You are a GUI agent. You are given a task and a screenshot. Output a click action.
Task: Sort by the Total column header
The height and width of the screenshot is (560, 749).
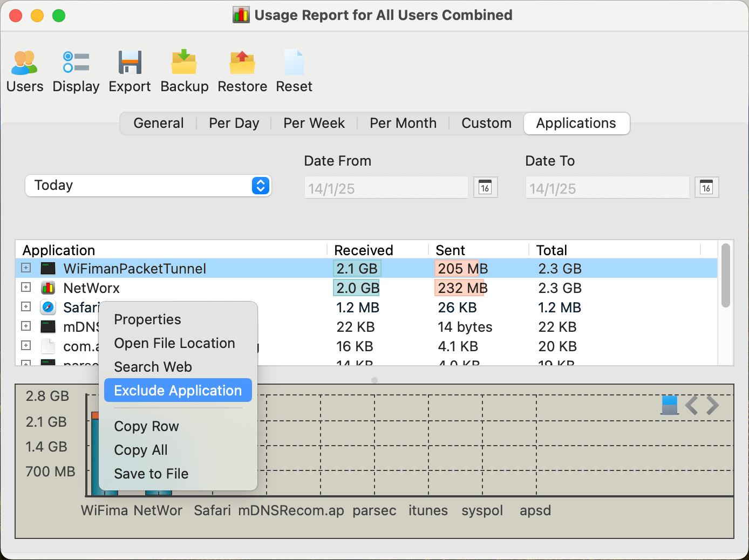(x=615, y=250)
